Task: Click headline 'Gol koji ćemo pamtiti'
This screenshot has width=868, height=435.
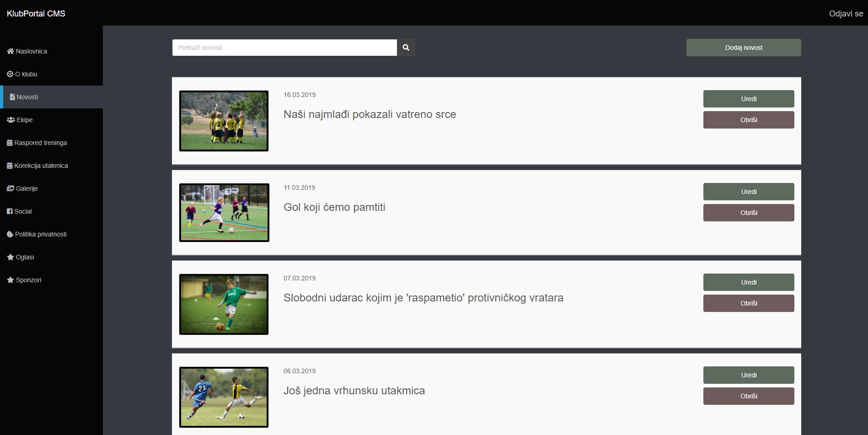Action: coord(334,207)
